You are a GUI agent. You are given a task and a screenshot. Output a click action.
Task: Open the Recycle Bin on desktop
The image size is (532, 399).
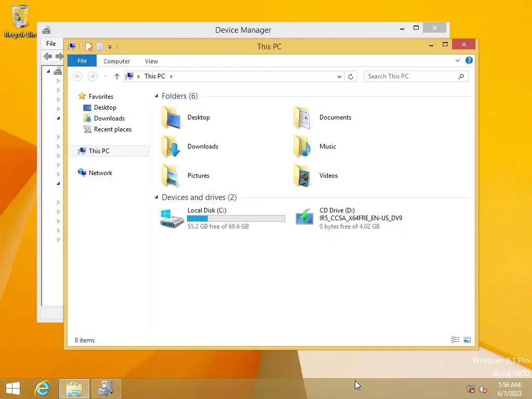click(20, 21)
